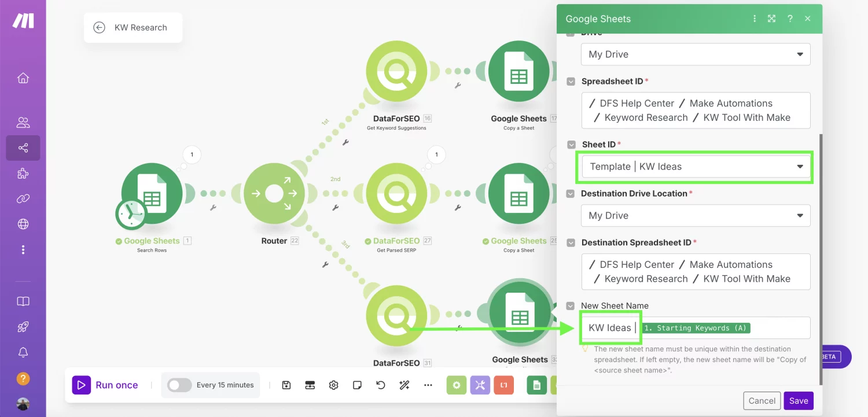Screen dimensions: 868x417
Task: Select Google Sheets Search Rows module
Action: (152, 194)
